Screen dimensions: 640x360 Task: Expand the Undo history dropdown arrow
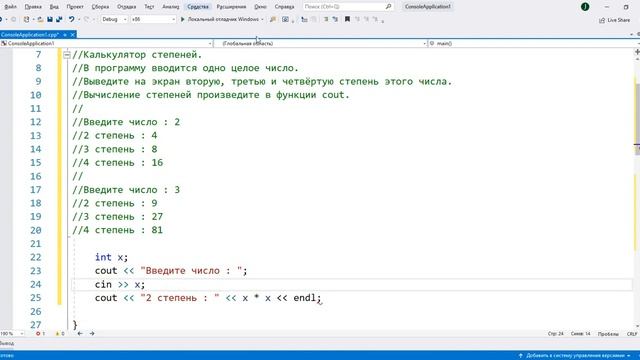[78, 19]
